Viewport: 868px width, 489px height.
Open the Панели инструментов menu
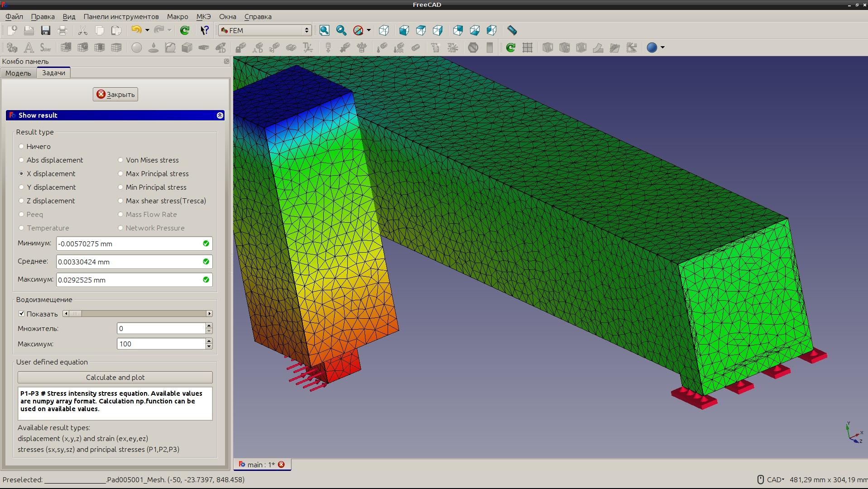point(121,17)
